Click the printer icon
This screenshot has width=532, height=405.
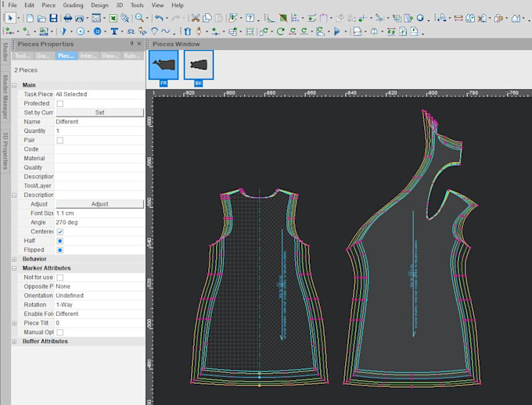coord(68,18)
